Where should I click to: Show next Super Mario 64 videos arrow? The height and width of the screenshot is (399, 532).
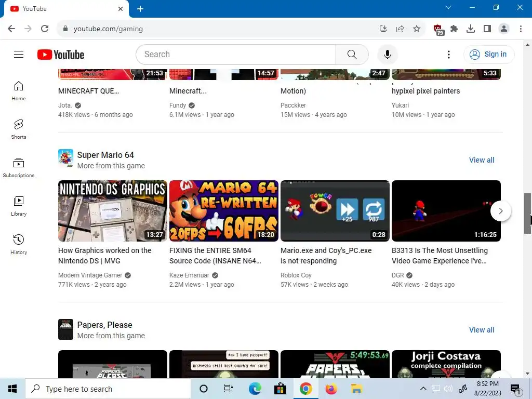(500, 211)
